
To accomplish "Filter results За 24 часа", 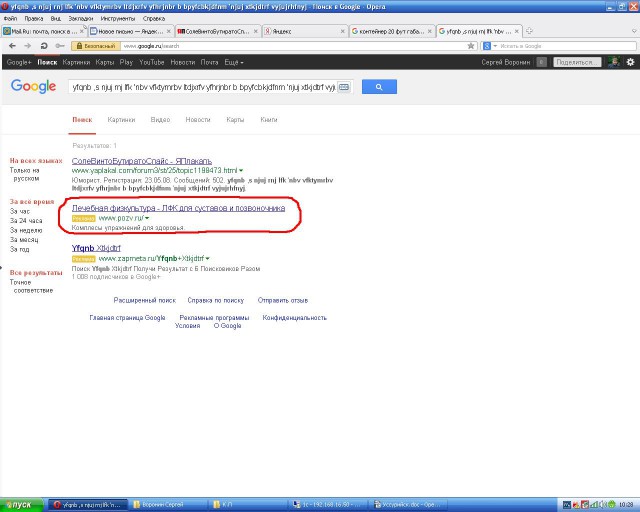I will pos(26,220).
